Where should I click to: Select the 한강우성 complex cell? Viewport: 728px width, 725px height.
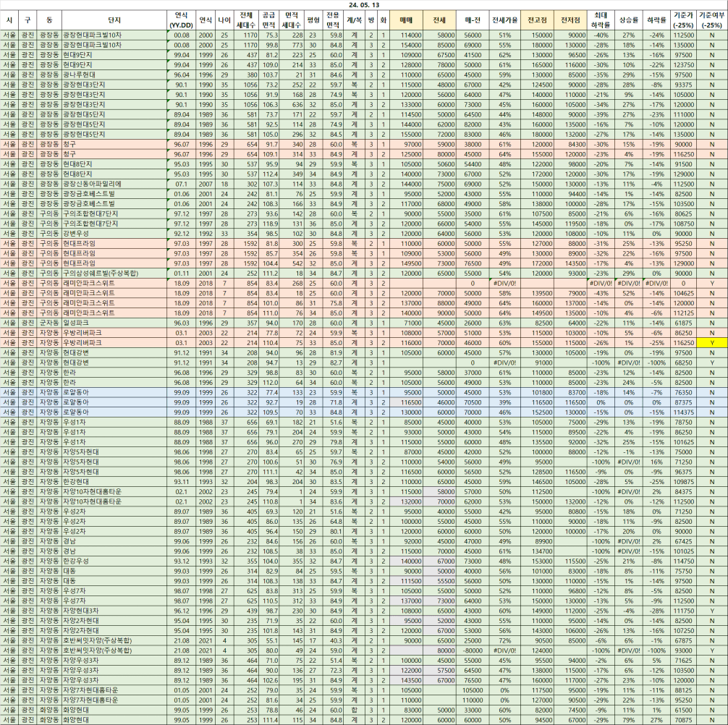pos(114,561)
